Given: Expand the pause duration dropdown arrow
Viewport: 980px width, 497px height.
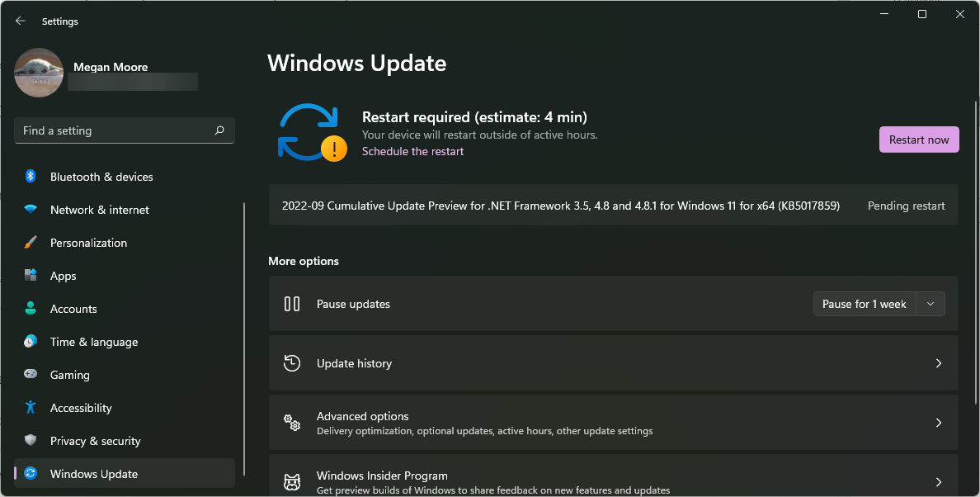Looking at the screenshot, I should [x=930, y=304].
